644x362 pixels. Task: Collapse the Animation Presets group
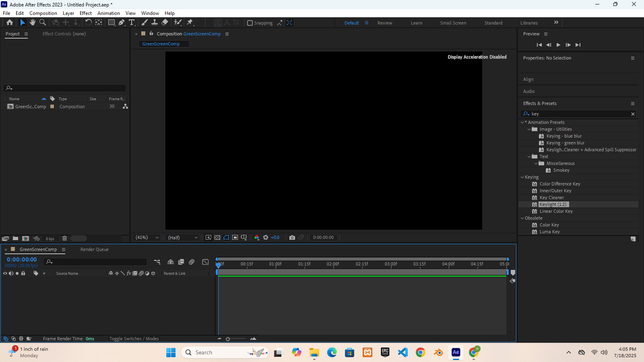coord(522,122)
